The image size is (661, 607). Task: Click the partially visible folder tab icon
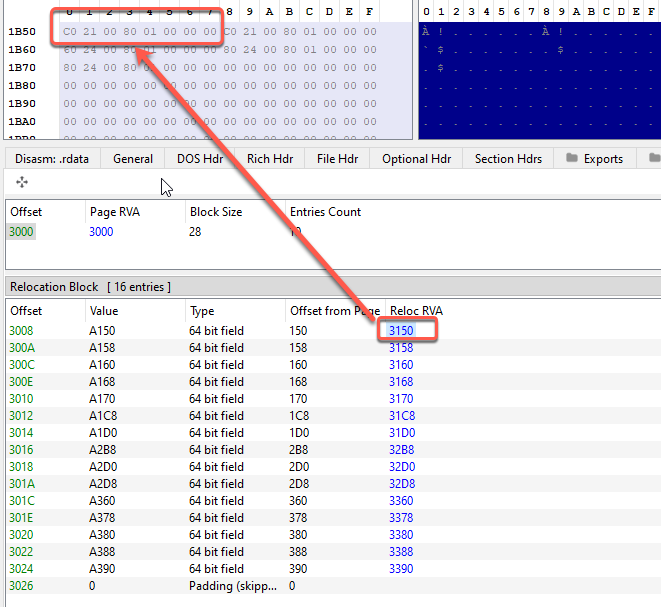point(654,158)
